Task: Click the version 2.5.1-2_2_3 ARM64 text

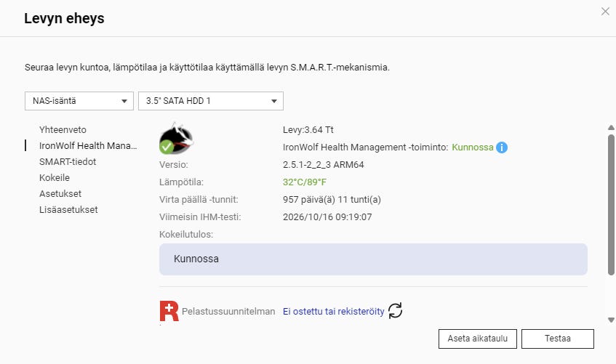Action: coord(324,164)
